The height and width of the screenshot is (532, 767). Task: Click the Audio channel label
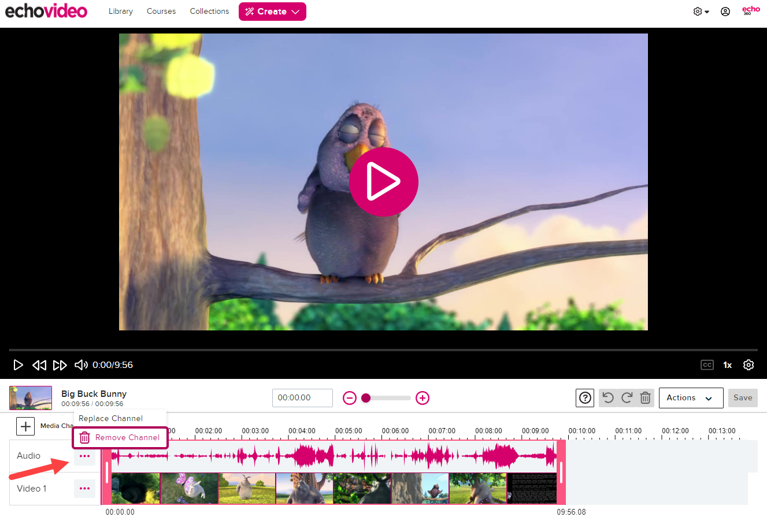pos(28,456)
